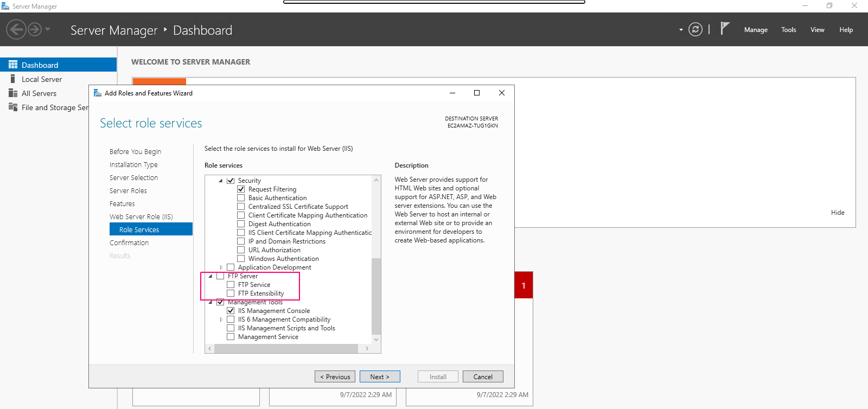This screenshot has height=409, width=868.
Task: Click the All Servers sidebar icon
Action: [x=13, y=93]
